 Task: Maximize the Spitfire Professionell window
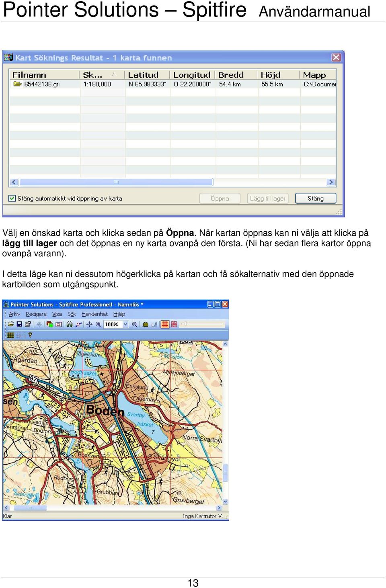[218, 304]
